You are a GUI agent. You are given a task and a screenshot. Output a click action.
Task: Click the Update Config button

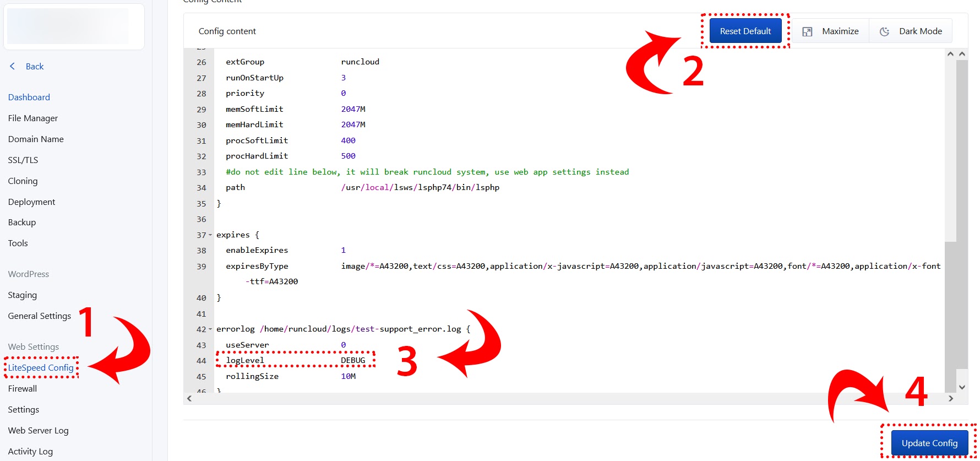(x=929, y=443)
